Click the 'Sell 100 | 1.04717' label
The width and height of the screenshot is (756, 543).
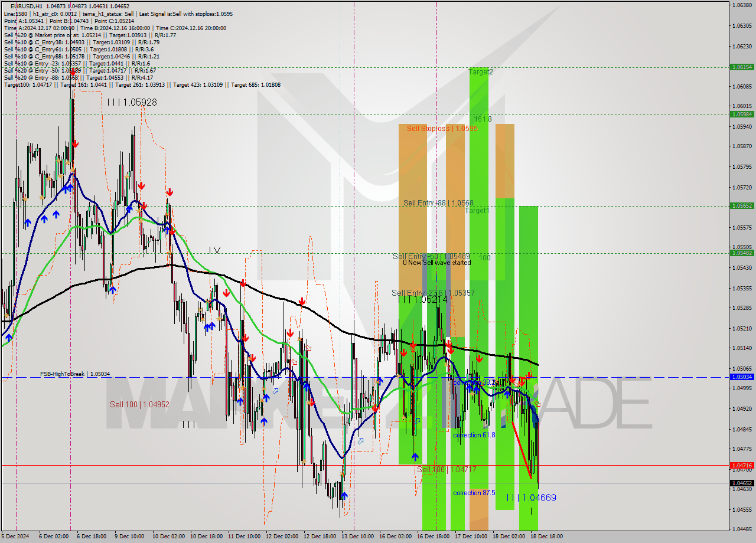click(x=447, y=469)
